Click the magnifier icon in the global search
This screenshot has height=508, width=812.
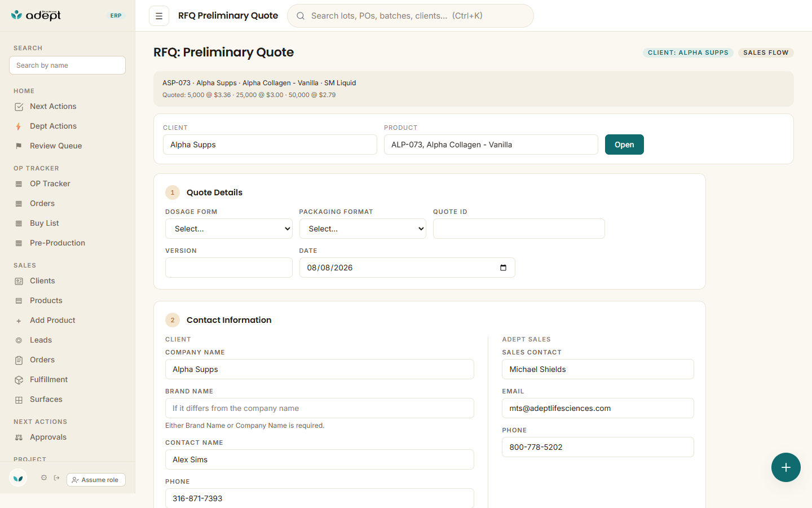click(x=301, y=16)
